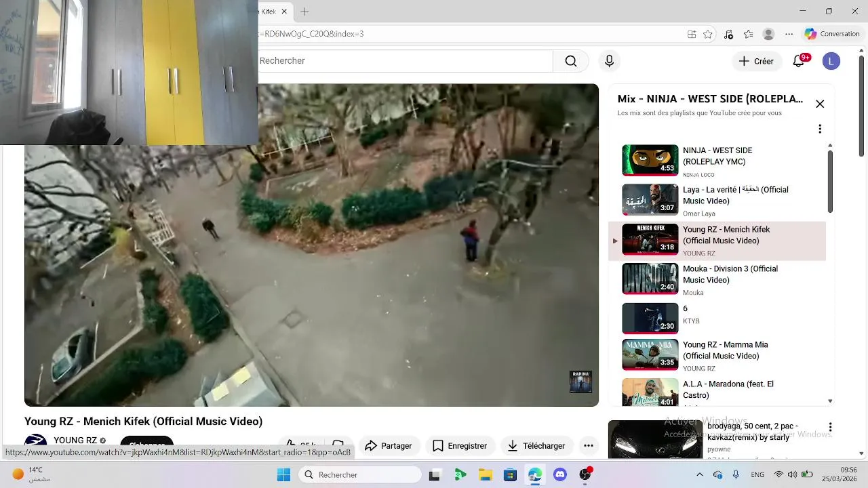The height and width of the screenshot is (488, 868).
Task: Open options for brodyaga remix video
Action: point(830,428)
